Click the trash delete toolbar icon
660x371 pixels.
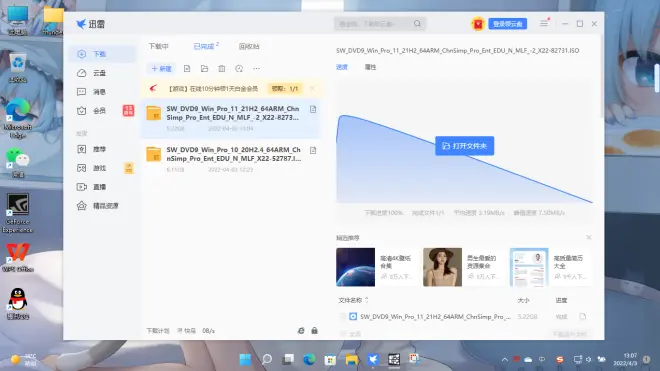(x=222, y=69)
